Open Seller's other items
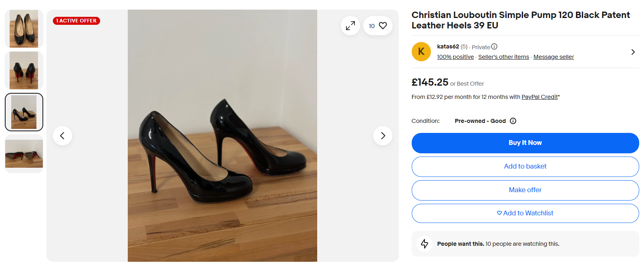Image resolution: width=644 pixels, height=263 pixels. (503, 57)
